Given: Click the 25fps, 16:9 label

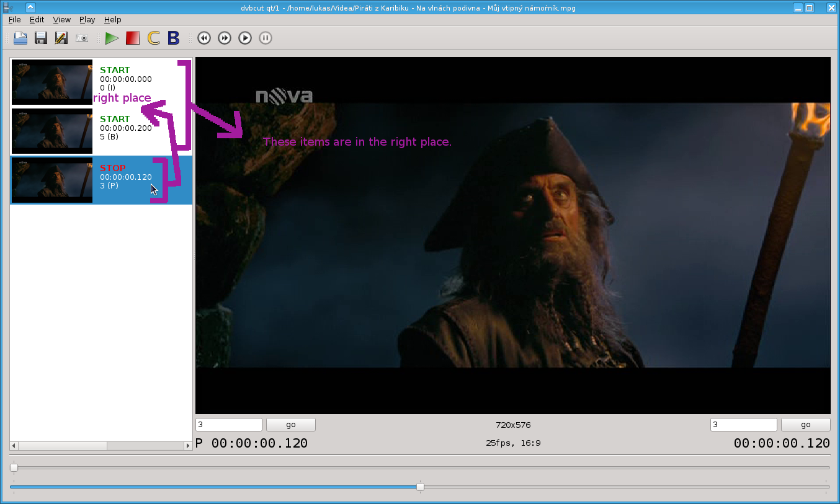Looking at the screenshot, I should coord(513,443).
